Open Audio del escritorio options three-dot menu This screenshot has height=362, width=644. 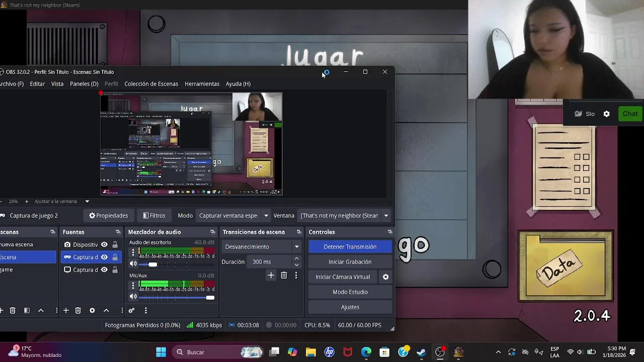click(133, 252)
